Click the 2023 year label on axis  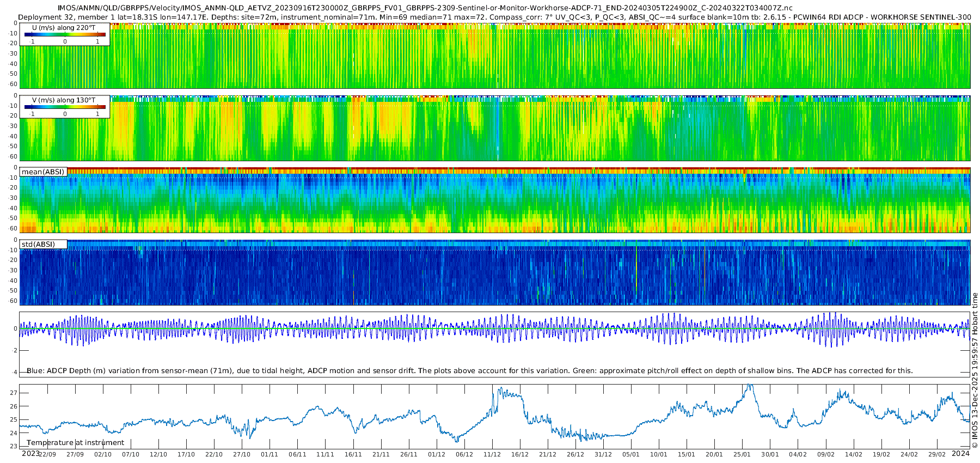(30, 453)
